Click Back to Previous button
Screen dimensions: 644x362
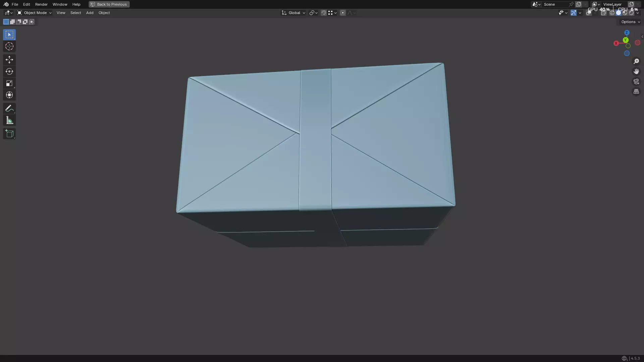click(109, 4)
